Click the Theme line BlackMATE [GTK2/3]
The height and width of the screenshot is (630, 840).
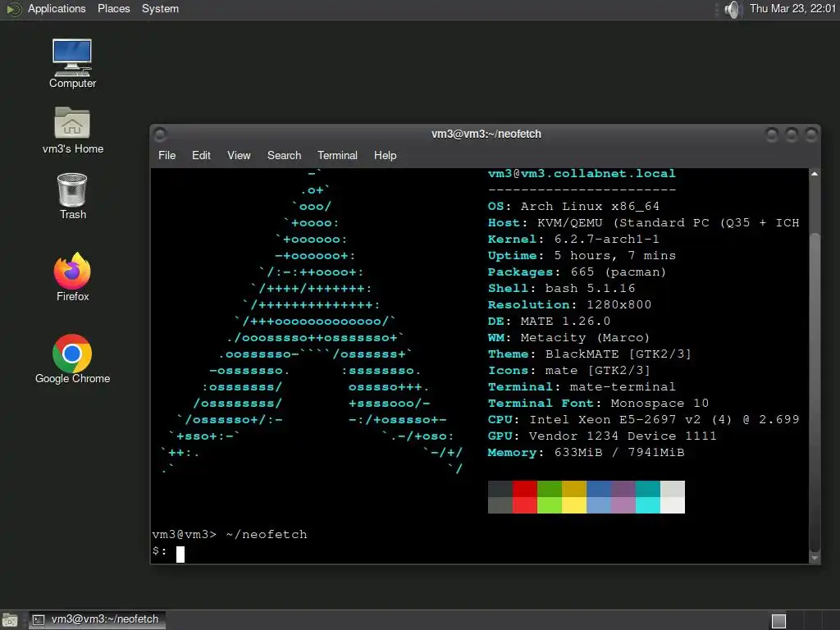[x=589, y=354]
